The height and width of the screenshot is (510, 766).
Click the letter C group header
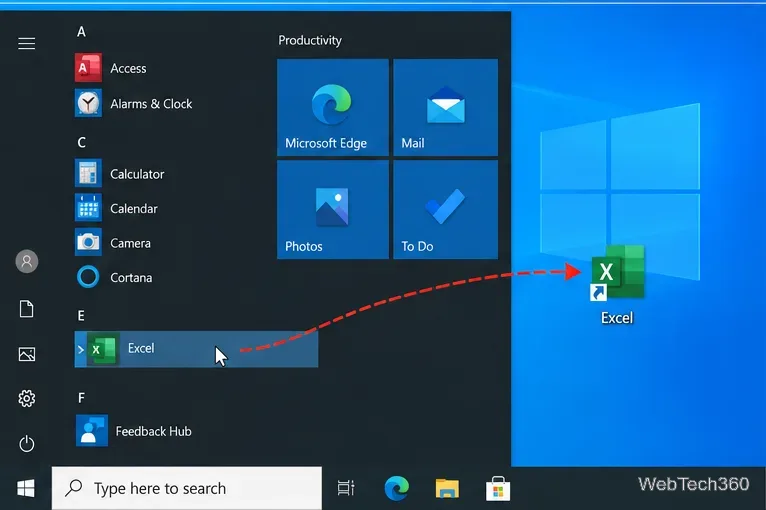pos(81,142)
